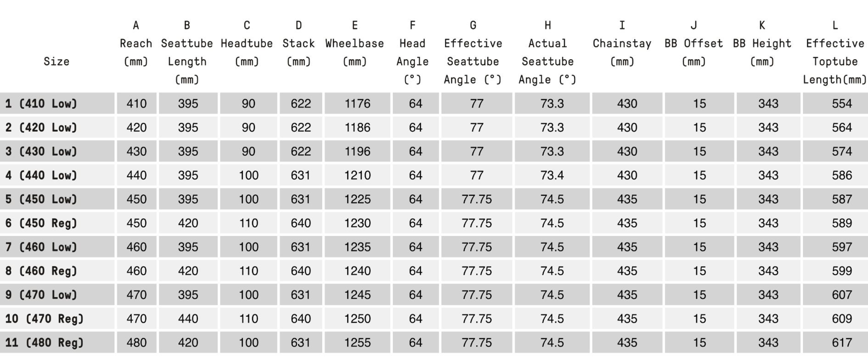Click the Reach column header
868x364 pixels.
click(136, 44)
